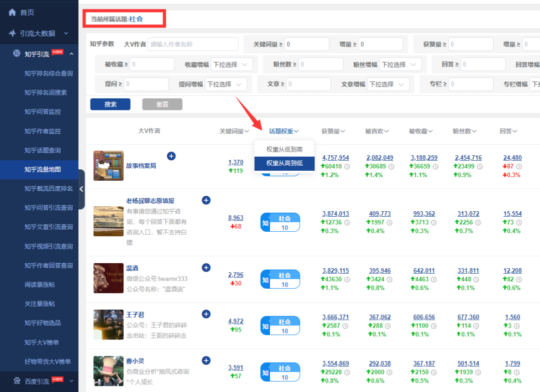Image resolution: width=540 pixels, height=392 pixels.
Task: Open 知乎排名词搜索 in sidebar
Action: [x=45, y=92]
